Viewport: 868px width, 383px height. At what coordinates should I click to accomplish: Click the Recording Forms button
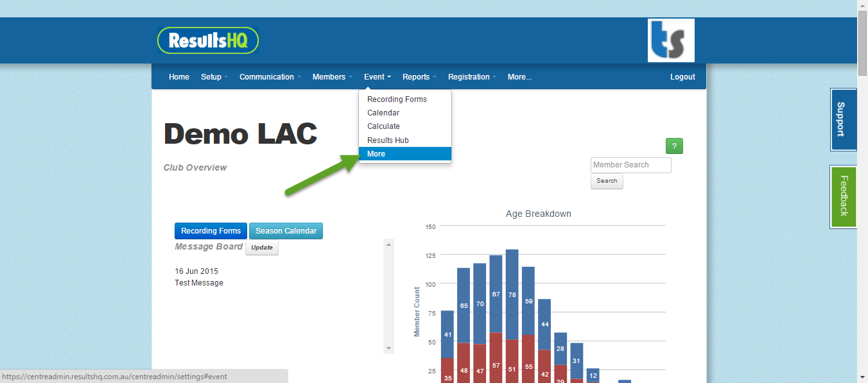pos(211,230)
